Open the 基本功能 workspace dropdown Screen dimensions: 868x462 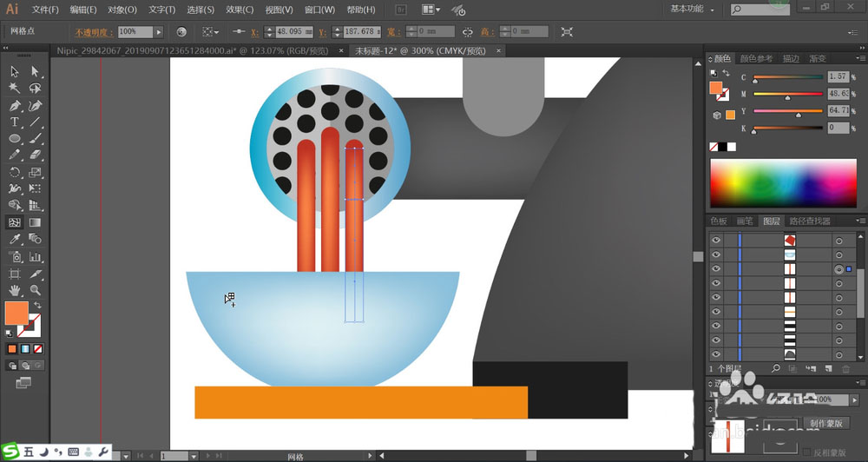click(x=692, y=10)
